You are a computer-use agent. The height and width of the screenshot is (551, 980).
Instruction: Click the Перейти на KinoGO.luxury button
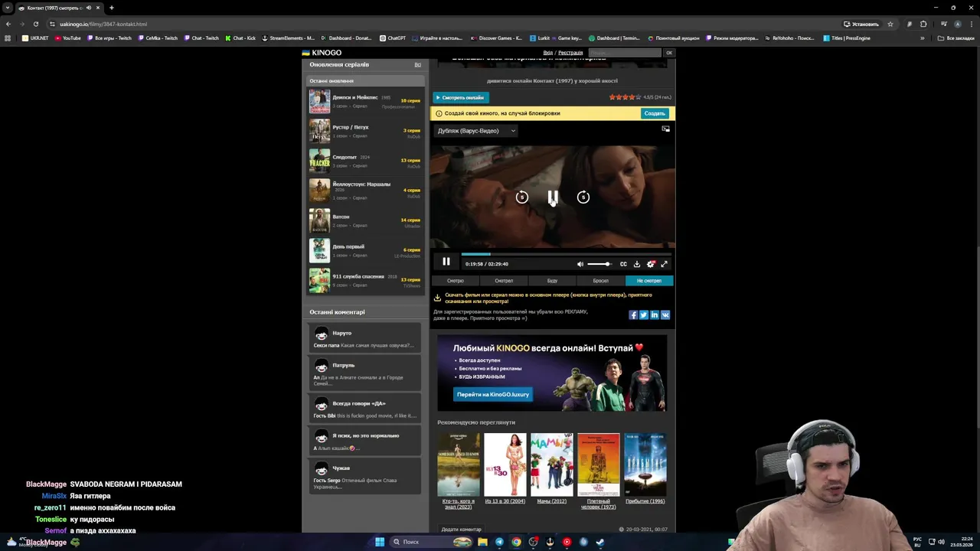coord(493,394)
